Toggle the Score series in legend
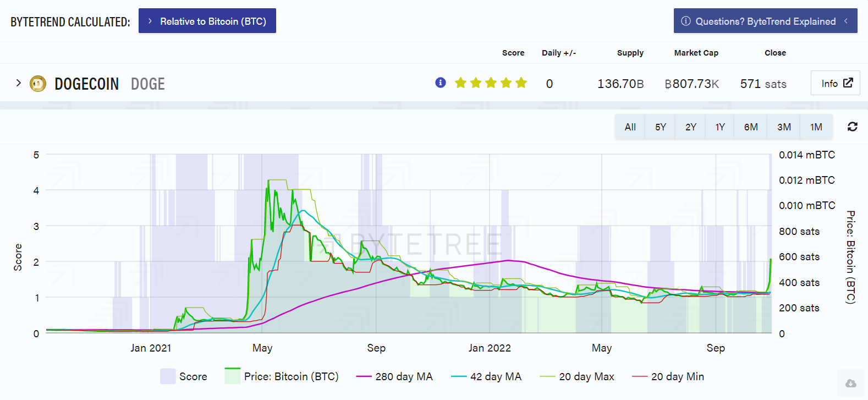Viewport: 868px width, 400px height. tap(184, 376)
